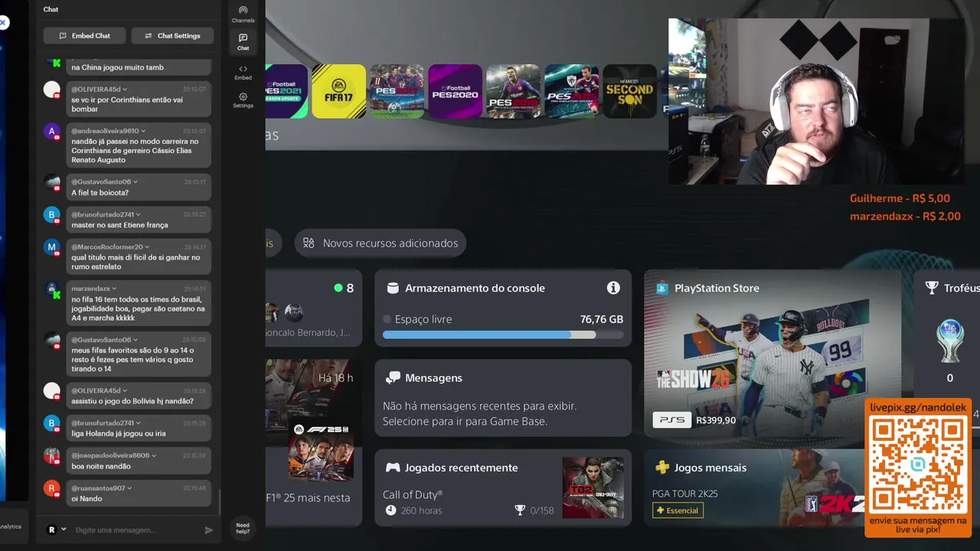The width and height of the screenshot is (980, 551).
Task: Click MarcosRocformer20's blue M avatar
Action: (x=52, y=247)
